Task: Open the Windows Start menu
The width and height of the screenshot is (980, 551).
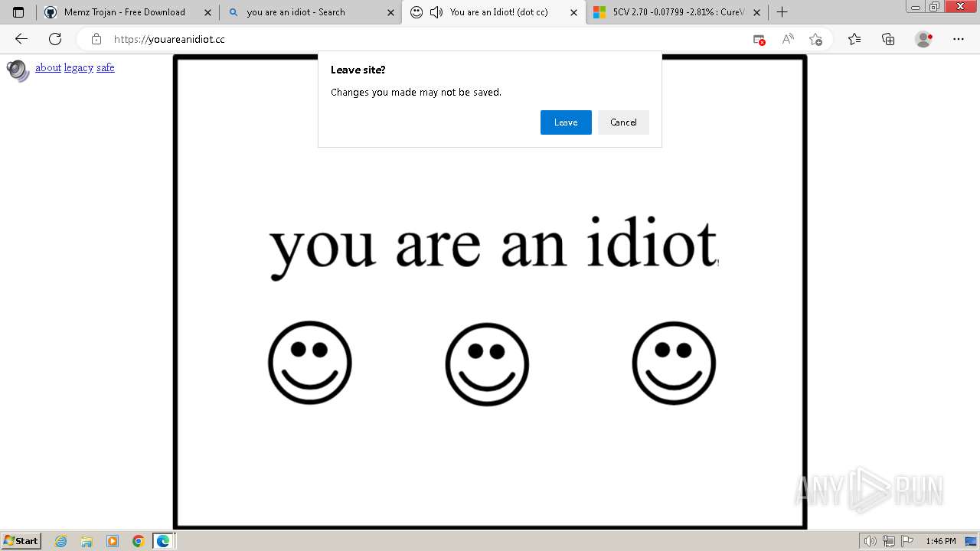Action: (21, 541)
